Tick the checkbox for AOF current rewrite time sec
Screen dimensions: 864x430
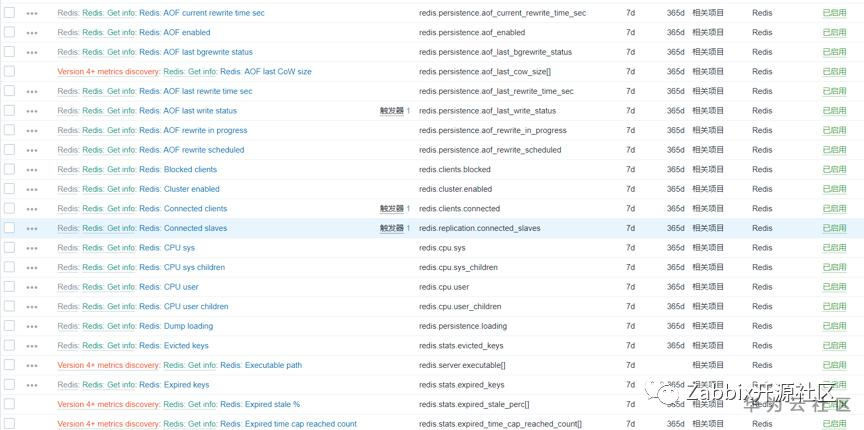pos(9,13)
